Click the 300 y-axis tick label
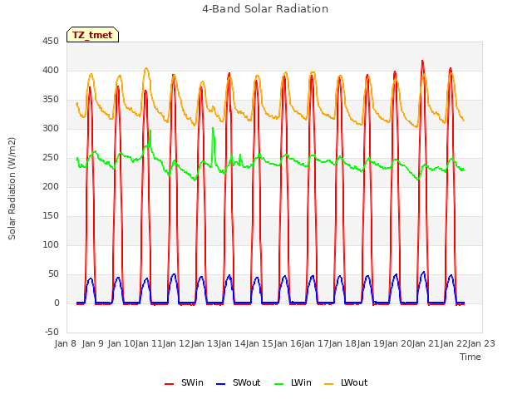 [51, 129]
